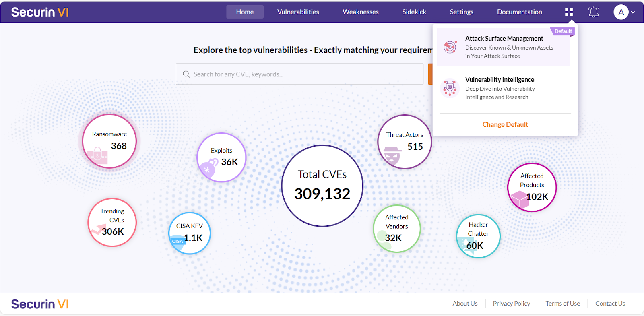Open Documentation in the navigation bar
This screenshot has width=644, height=316.
click(520, 12)
